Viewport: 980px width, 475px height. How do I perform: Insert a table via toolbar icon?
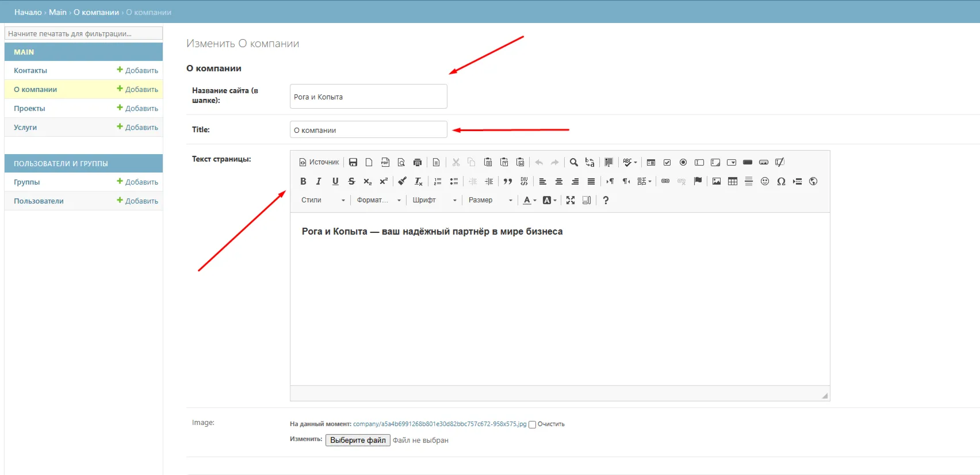[733, 181]
